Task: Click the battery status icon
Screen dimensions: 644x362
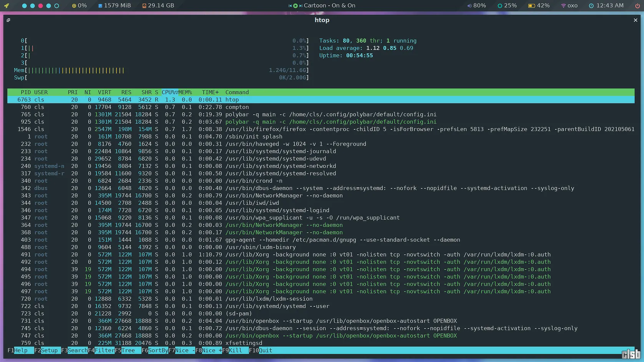Action: tap(531, 6)
